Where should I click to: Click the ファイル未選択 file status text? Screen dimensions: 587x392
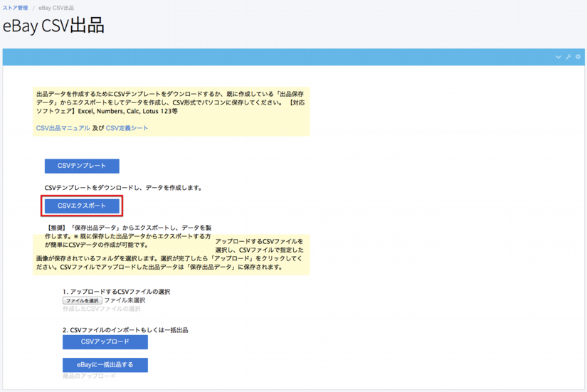pos(125,301)
